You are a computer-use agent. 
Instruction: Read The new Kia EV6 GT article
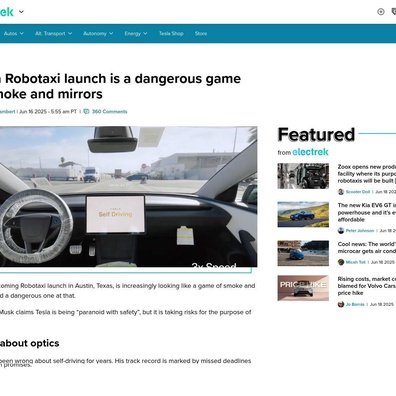coord(367,212)
